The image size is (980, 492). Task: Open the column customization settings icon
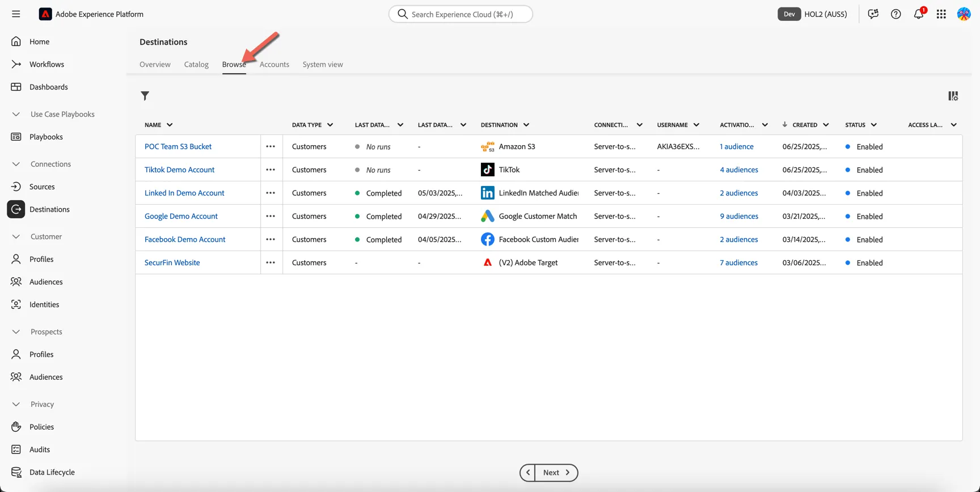pos(953,96)
